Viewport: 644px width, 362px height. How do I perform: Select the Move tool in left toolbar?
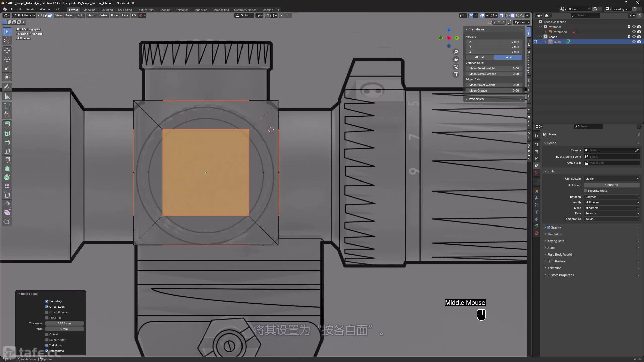tap(7, 51)
